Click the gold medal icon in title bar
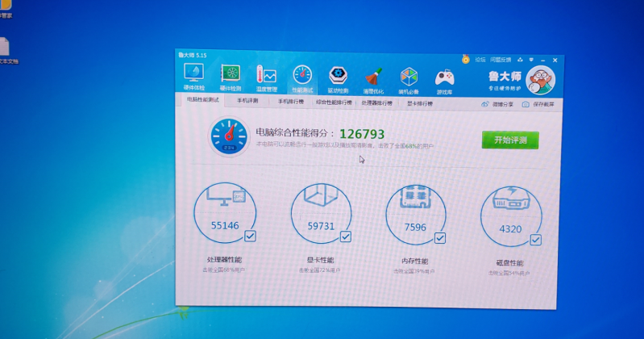This screenshot has height=339, width=644. [465, 59]
